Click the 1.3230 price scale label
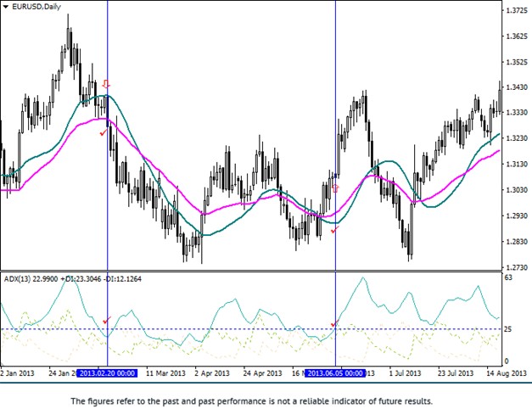 [x=516, y=138]
